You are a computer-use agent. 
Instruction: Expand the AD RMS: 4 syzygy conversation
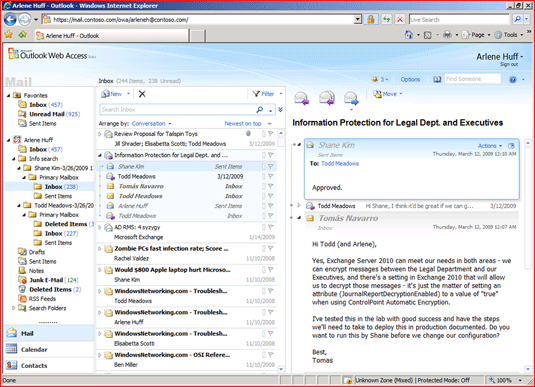click(100, 227)
